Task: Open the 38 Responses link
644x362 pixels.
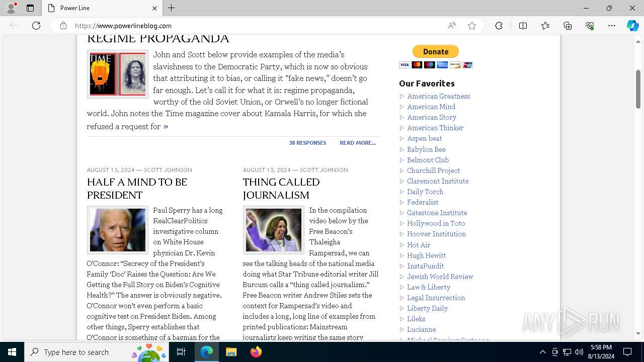Action: click(x=307, y=143)
